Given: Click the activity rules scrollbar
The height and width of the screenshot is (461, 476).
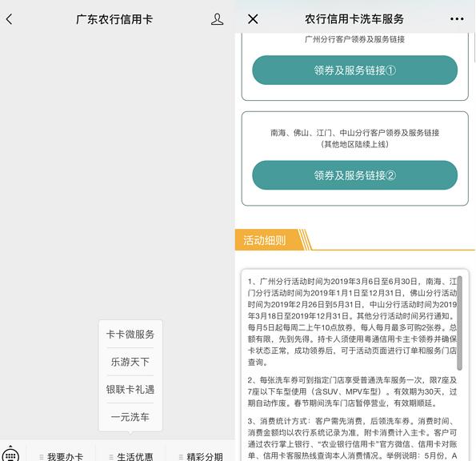Looking at the screenshot, I should pos(460,323).
